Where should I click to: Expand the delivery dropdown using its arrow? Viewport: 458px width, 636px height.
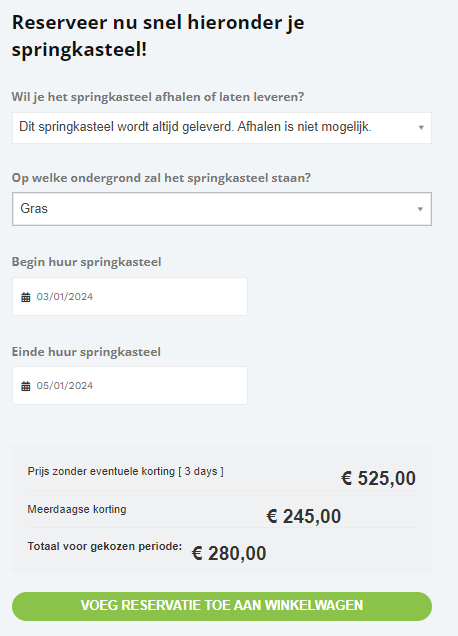click(x=421, y=128)
